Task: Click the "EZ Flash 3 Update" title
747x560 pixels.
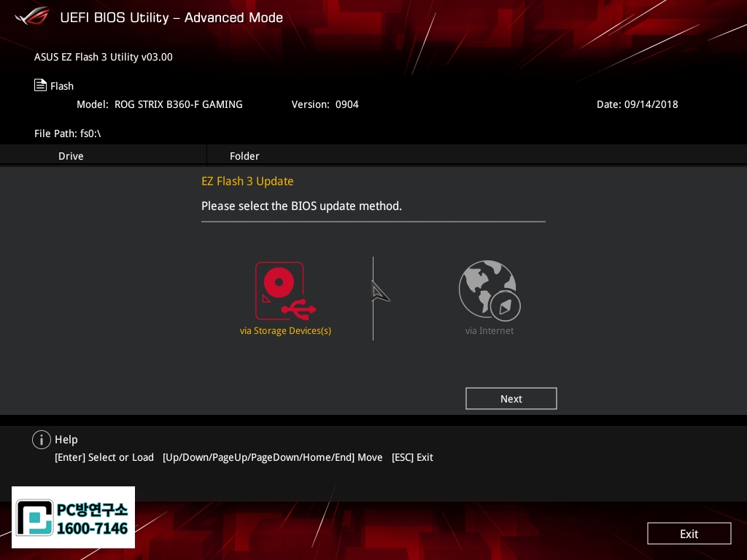Action: pyautogui.click(x=247, y=182)
